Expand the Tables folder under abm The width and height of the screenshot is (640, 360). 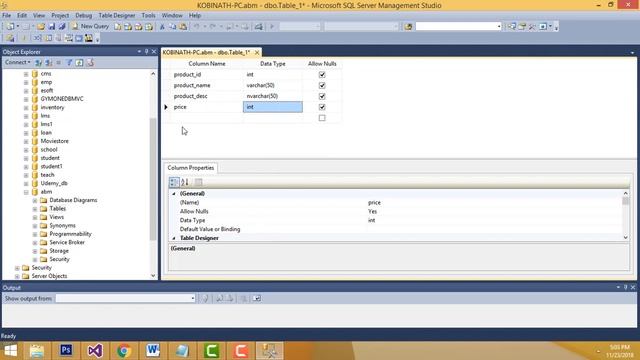pyautogui.click(x=35, y=209)
